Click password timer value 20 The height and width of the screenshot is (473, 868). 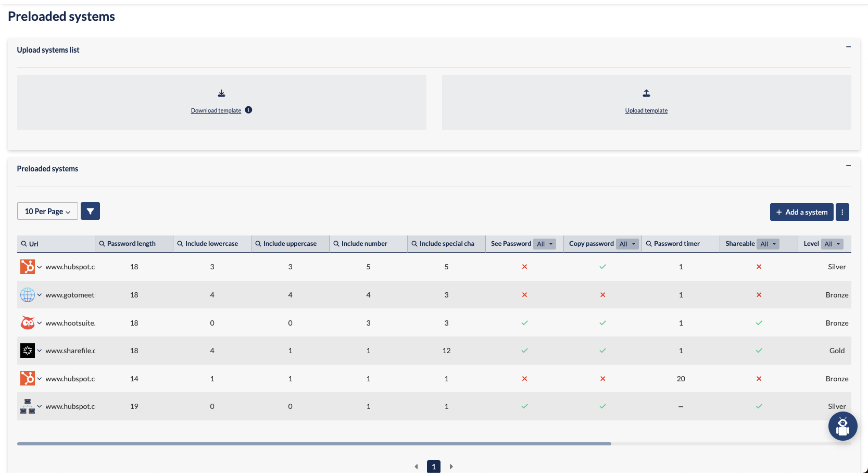681,379
